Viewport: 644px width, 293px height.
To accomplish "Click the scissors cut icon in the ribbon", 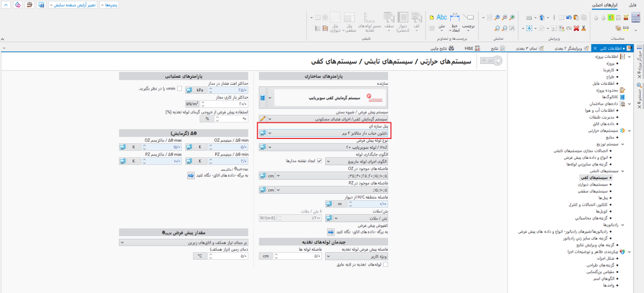I will (583, 28).
